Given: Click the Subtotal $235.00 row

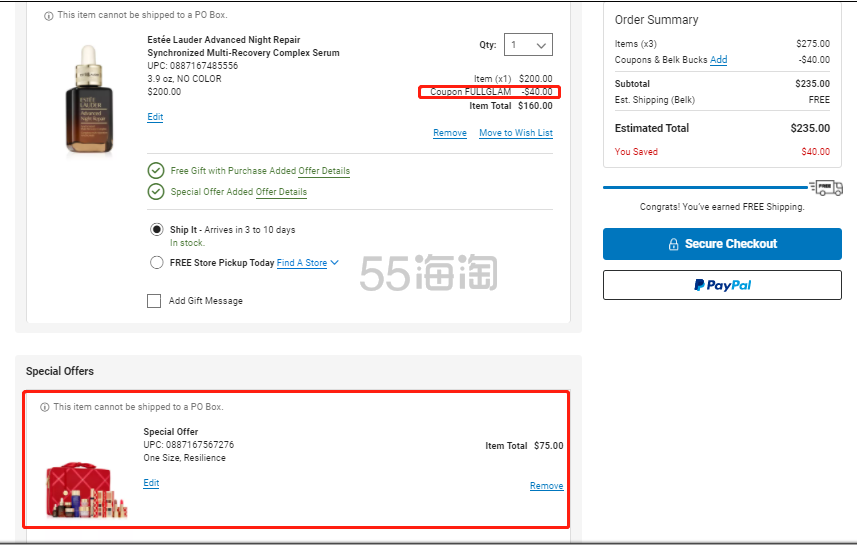Looking at the screenshot, I should [722, 84].
